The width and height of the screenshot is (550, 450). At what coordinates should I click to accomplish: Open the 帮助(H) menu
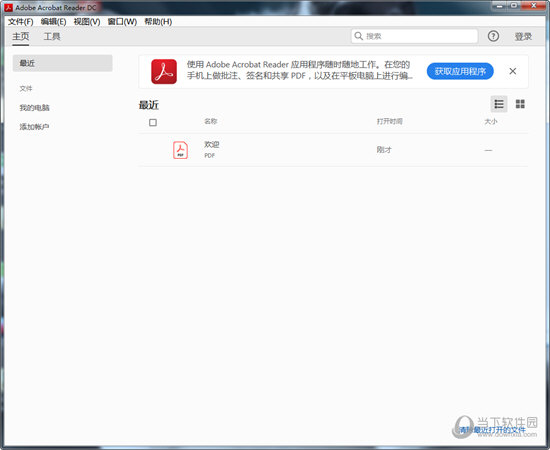(158, 22)
